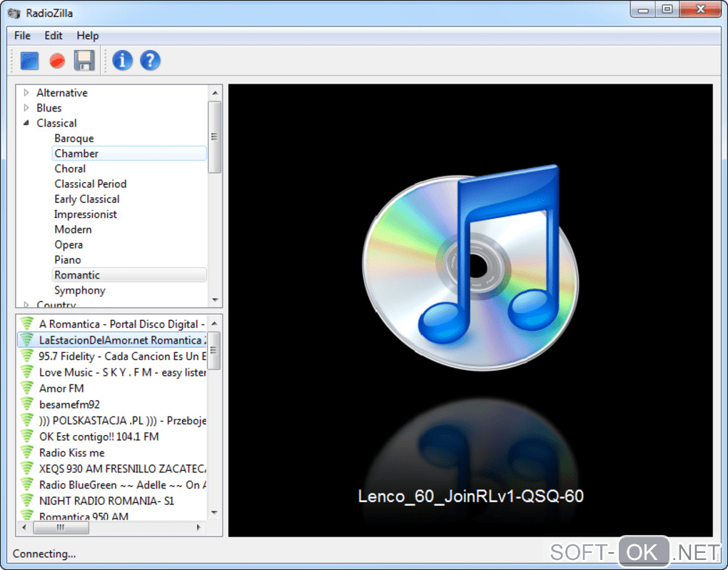Select station 'besamefm92'

tap(70, 404)
